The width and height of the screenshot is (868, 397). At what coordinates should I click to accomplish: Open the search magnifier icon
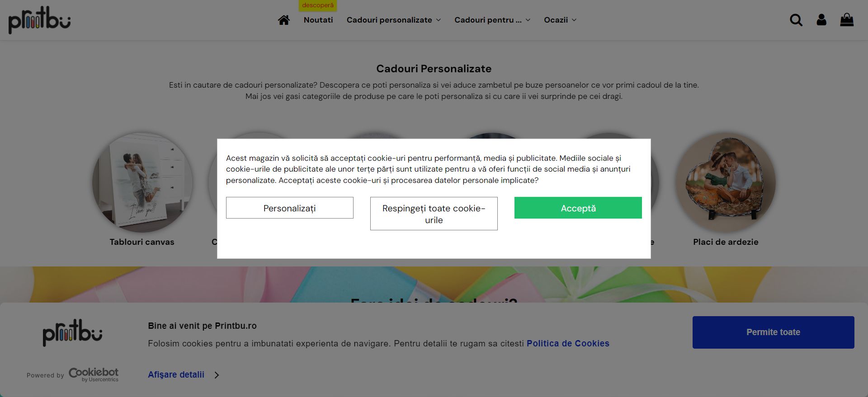tap(796, 20)
